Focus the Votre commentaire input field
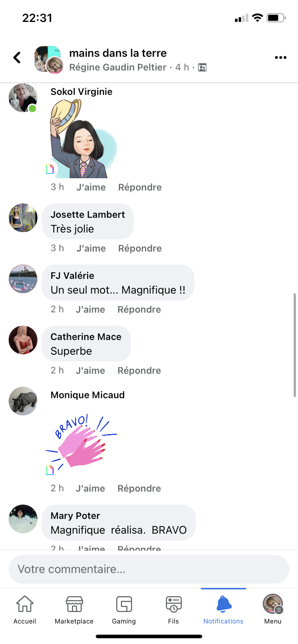 click(149, 569)
